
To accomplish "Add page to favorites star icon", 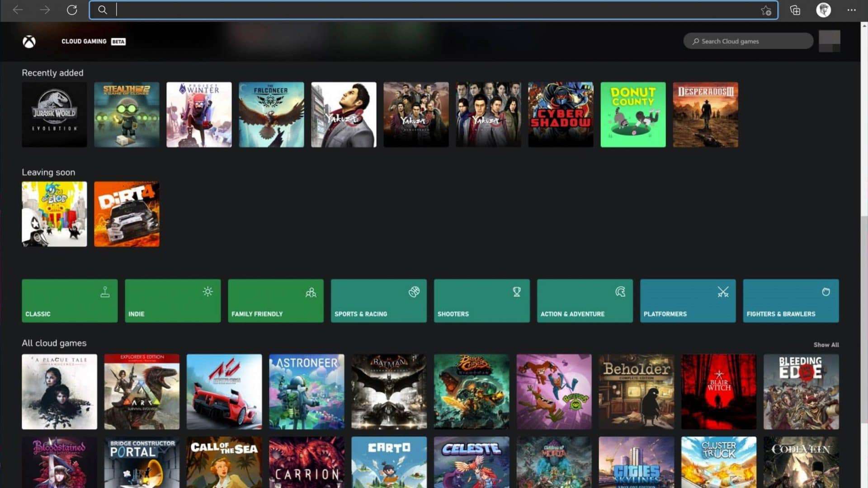I will (x=766, y=10).
